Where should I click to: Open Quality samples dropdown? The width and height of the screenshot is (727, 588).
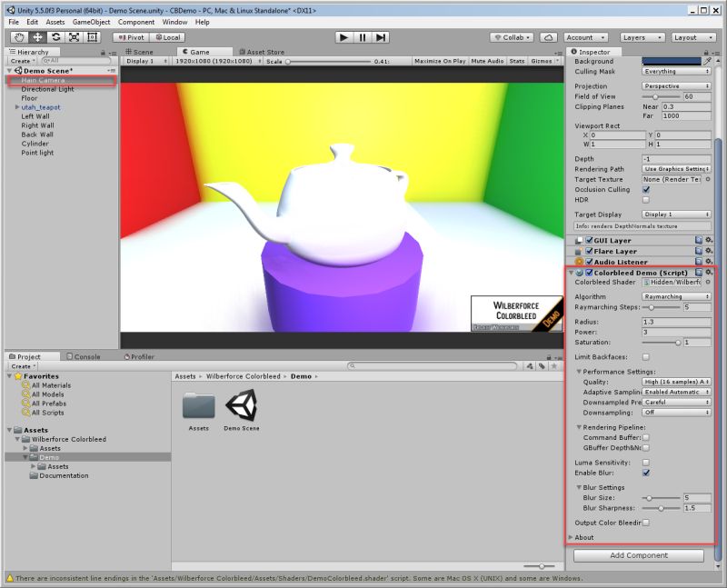676,382
